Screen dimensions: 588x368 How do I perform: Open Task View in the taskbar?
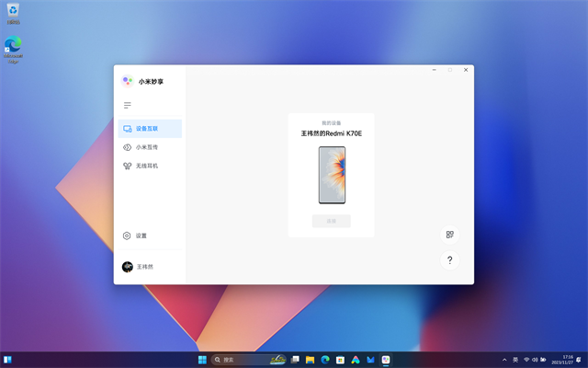[295, 360]
